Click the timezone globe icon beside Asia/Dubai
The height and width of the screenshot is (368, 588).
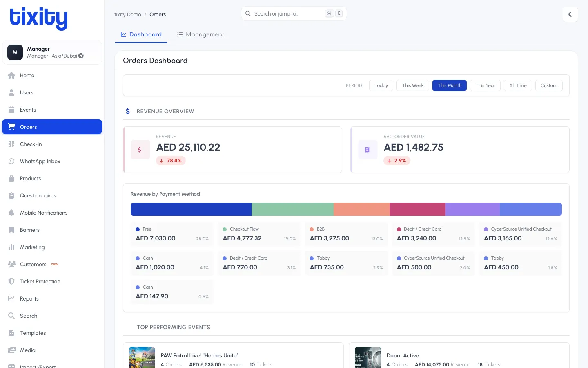pos(81,56)
